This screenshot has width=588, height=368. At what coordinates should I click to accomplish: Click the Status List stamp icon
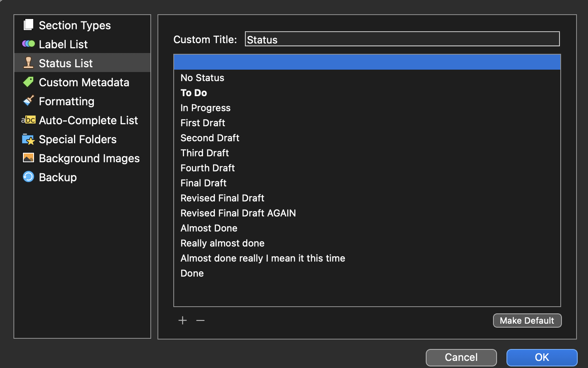point(28,63)
